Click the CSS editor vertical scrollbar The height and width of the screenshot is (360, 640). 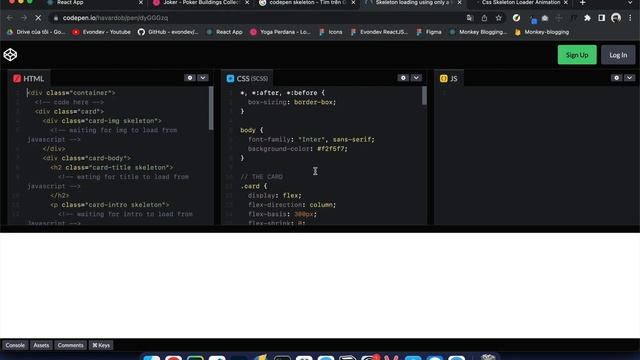(x=424, y=96)
